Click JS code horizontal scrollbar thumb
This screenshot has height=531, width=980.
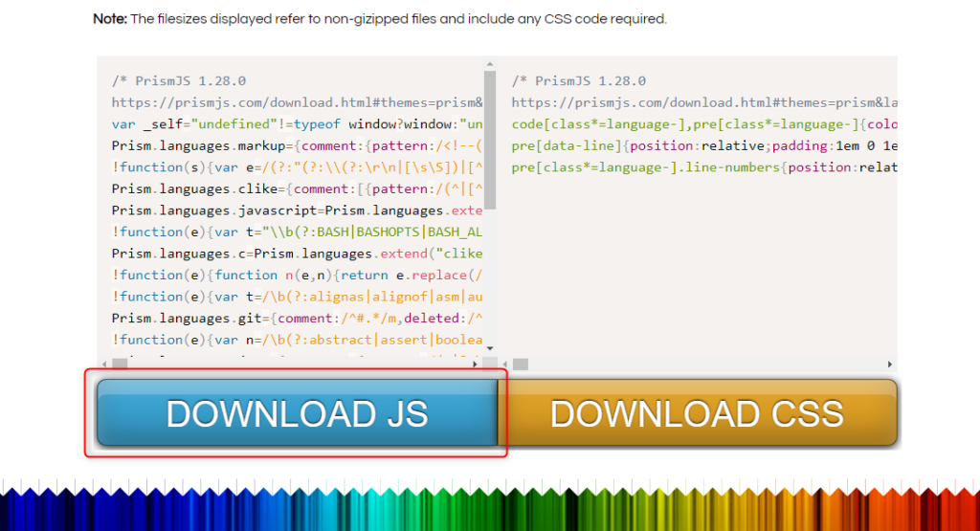click(x=120, y=365)
